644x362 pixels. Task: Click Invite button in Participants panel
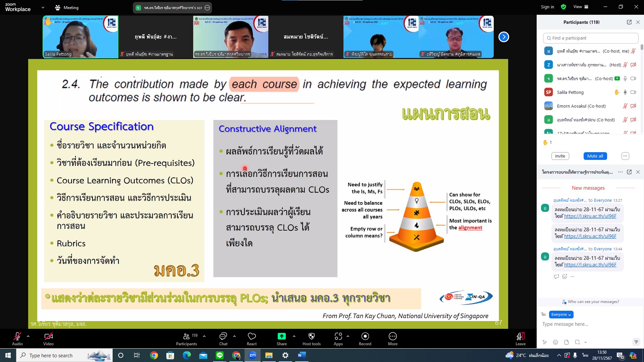(x=560, y=156)
